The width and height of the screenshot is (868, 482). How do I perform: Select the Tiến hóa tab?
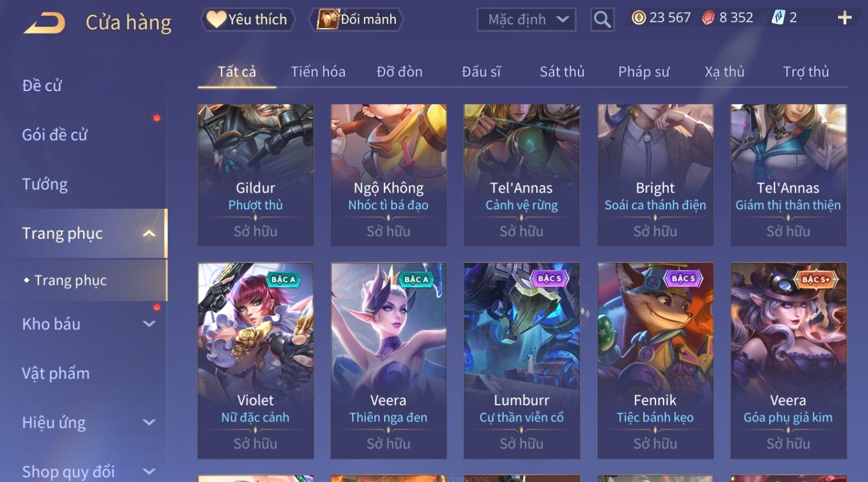(318, 72)
